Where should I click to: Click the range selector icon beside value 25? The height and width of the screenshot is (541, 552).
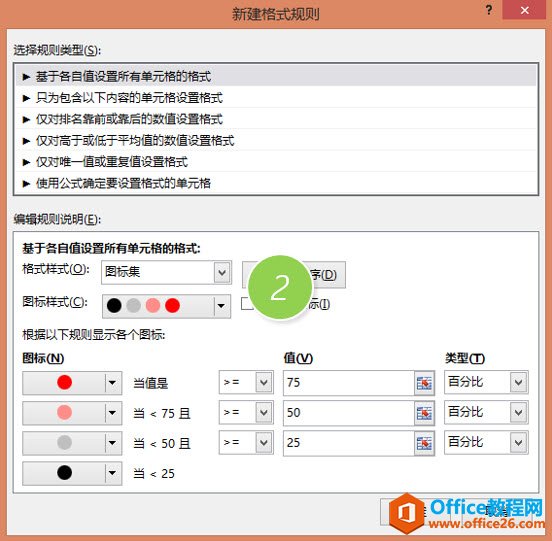point(424,443)
